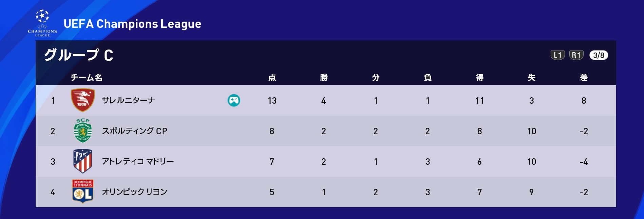Click the グループ C heading

(79, 55)
